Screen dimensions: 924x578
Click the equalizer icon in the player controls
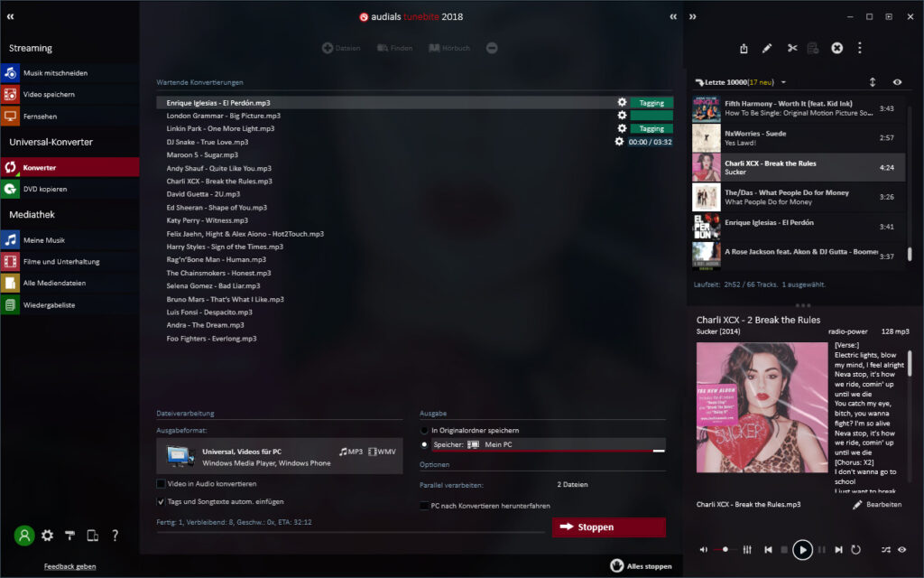click(x=746, y=549)
